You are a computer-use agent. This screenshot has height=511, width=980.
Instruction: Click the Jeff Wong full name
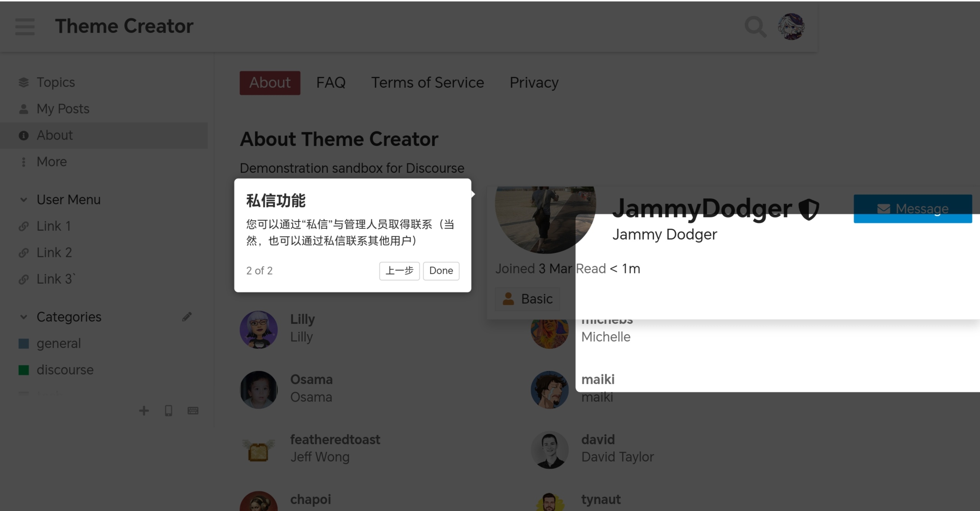tap(320, 457)
